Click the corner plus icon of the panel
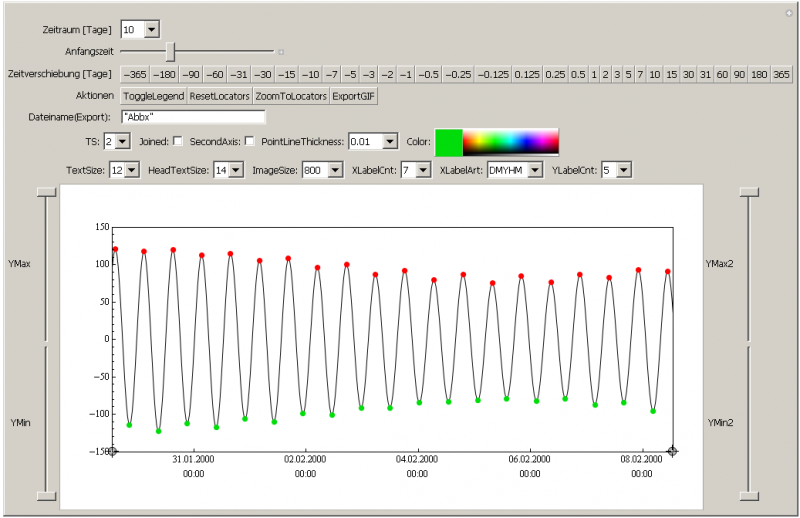 pos(788,14)
